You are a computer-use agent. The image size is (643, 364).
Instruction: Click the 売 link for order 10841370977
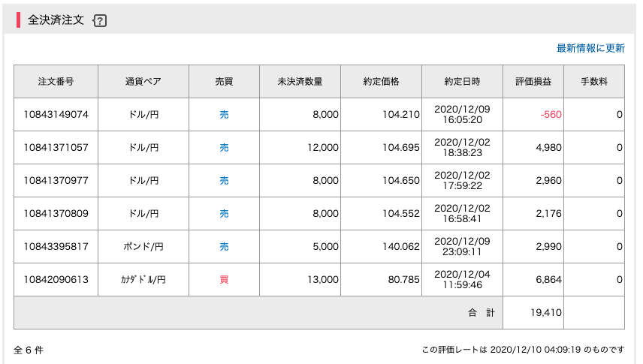pyautogui.click(x=224, y=181)
